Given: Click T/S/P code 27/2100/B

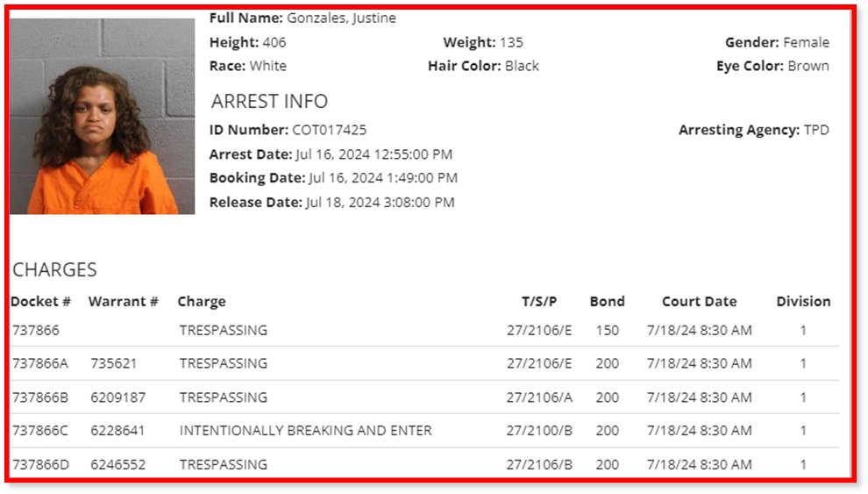Looking at the screenshot, I should [539, 430].
